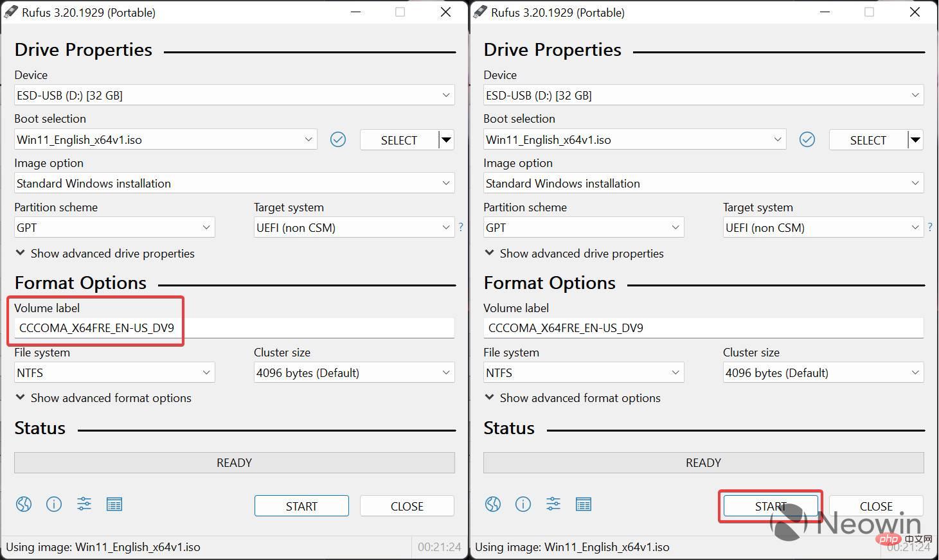Click SELECT split arrow in left Rufus window
939x560 pixels.
click(x=447, y=140)
